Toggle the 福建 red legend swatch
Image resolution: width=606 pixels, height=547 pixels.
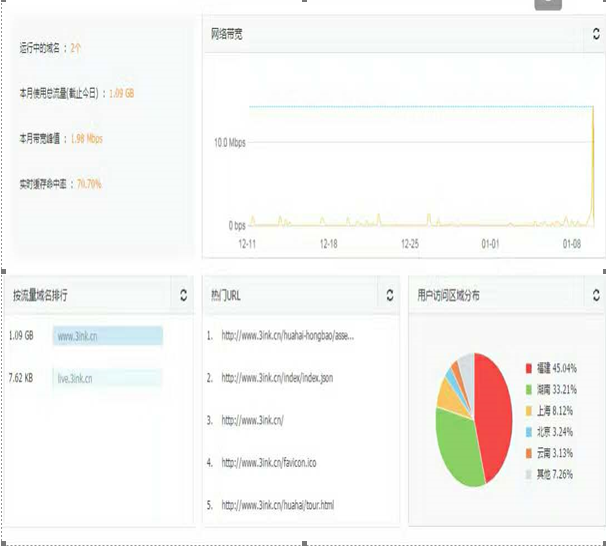528,368
